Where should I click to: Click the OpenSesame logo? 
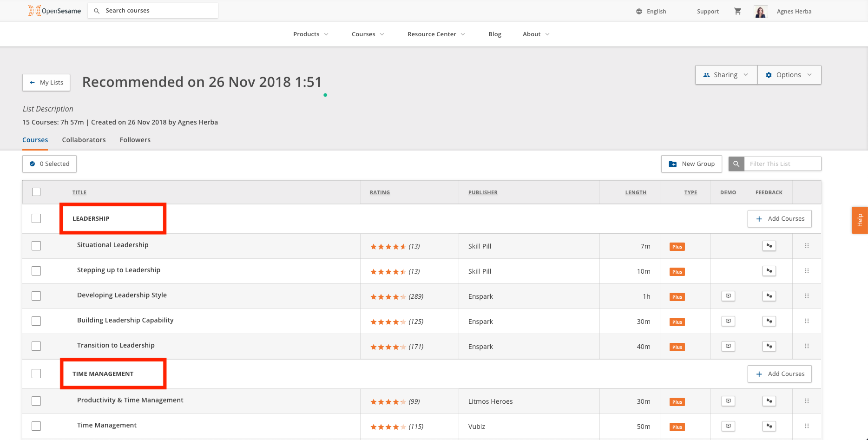coord(54,11)
